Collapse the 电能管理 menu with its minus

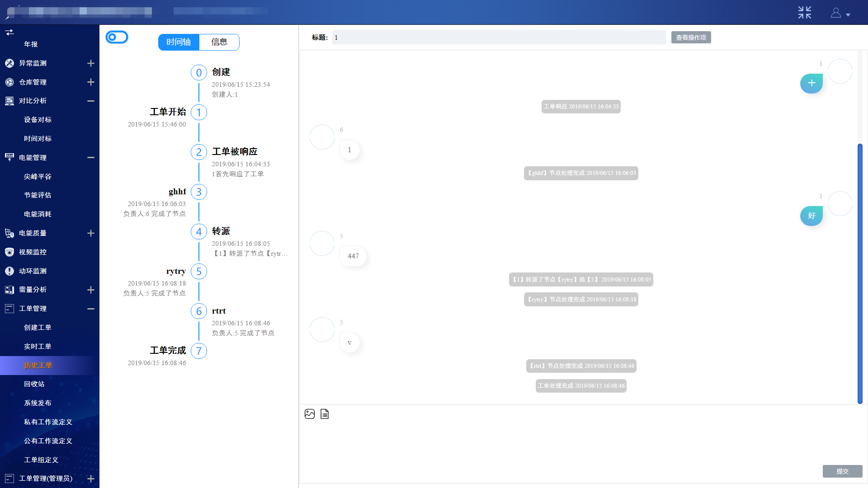pos(91,158)
